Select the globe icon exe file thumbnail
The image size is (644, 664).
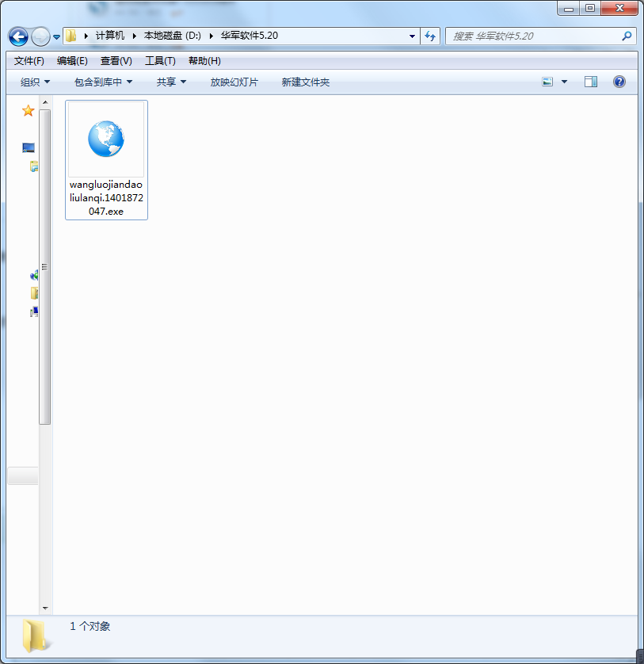(106, 139)
